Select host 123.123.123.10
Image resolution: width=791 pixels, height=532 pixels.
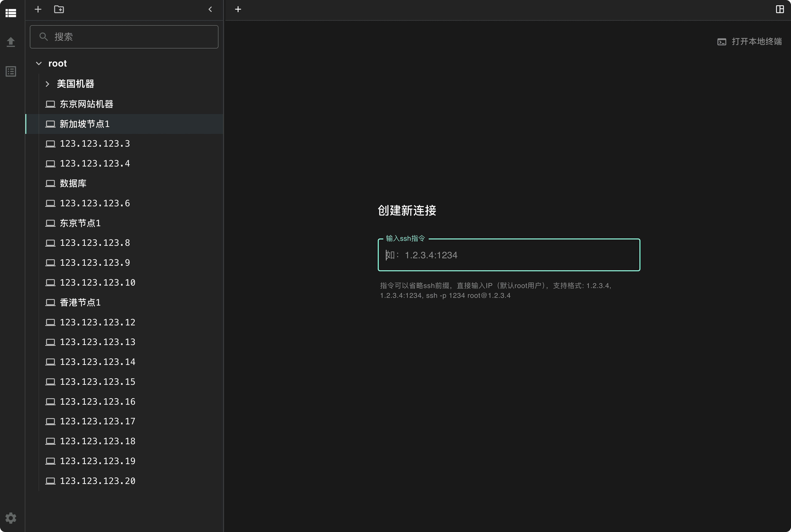click(124, 283)
